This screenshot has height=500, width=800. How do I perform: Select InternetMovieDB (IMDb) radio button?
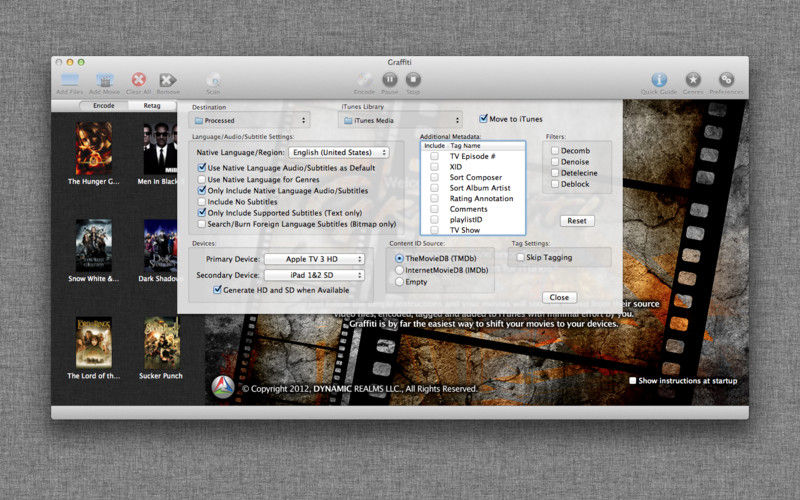point(399,270)
